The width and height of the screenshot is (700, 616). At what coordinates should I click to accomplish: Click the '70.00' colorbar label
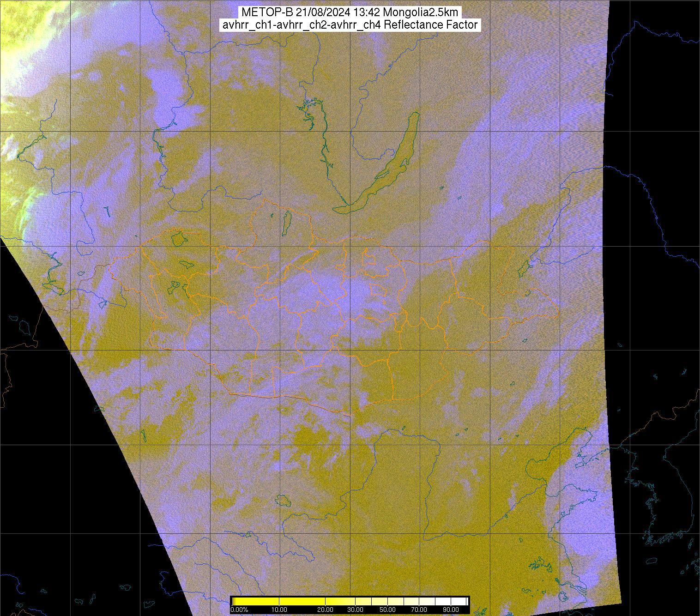419,610
